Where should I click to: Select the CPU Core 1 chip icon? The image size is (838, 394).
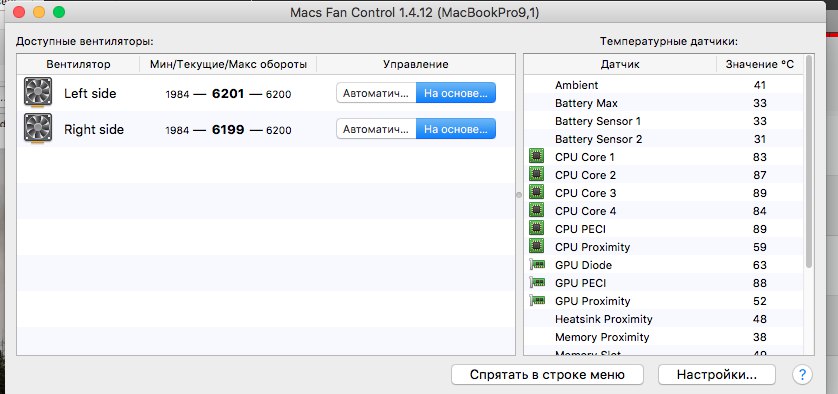(536, 157)
